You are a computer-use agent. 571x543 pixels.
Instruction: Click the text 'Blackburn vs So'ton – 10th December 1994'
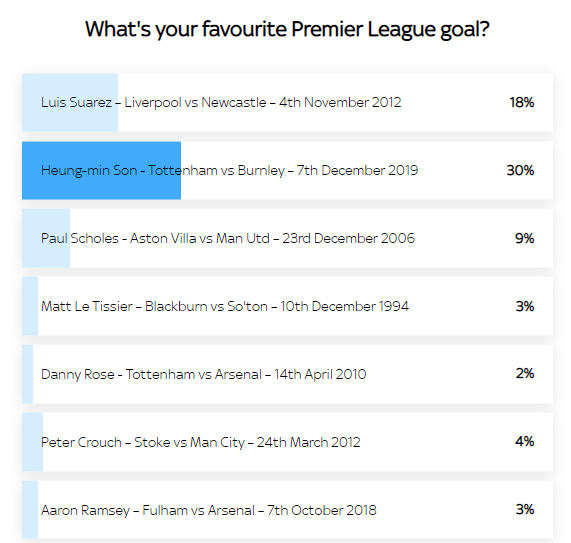click(x=277, y=306)
